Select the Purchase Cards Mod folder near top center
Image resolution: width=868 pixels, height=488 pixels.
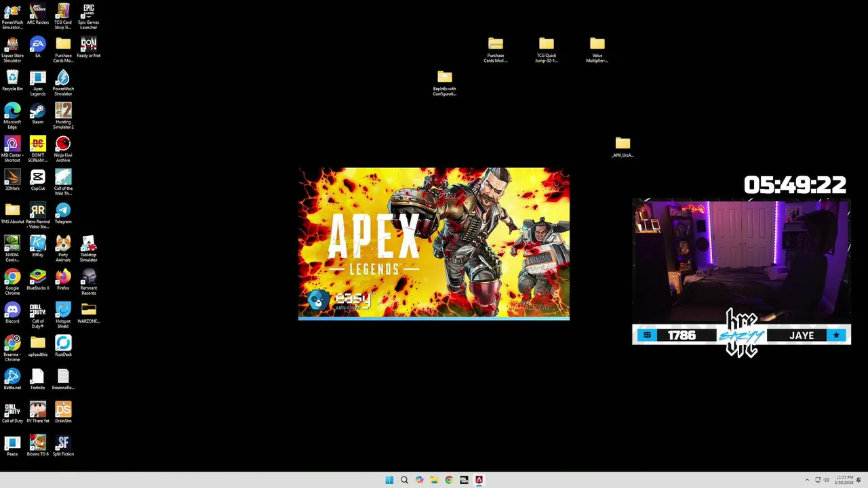(x=496, y=50)
